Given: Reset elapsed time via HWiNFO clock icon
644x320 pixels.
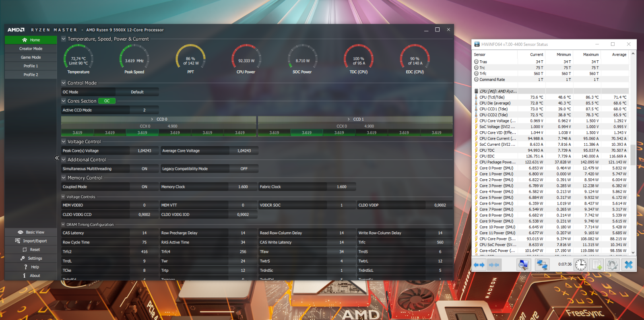Looking at the screenshot, I should 581,264.
